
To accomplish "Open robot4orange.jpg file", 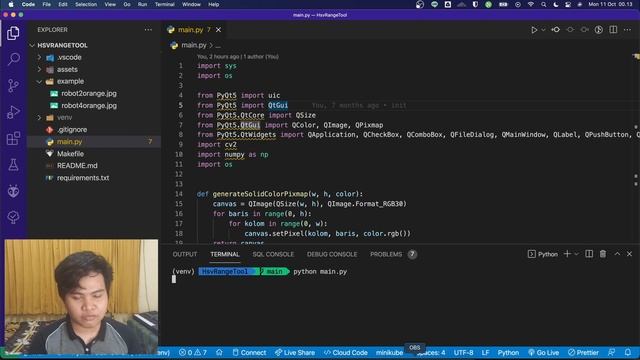I will (x=89, y=105).
